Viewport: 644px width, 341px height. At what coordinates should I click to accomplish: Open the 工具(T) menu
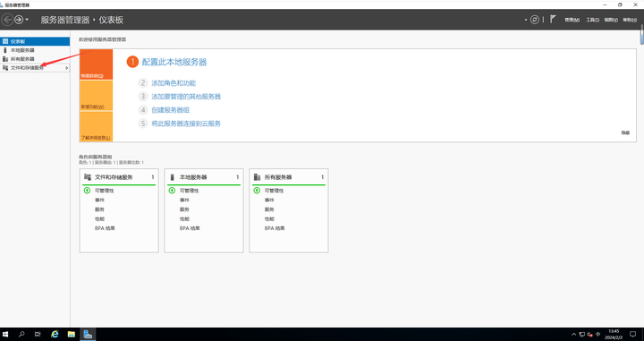pos(592,20)
